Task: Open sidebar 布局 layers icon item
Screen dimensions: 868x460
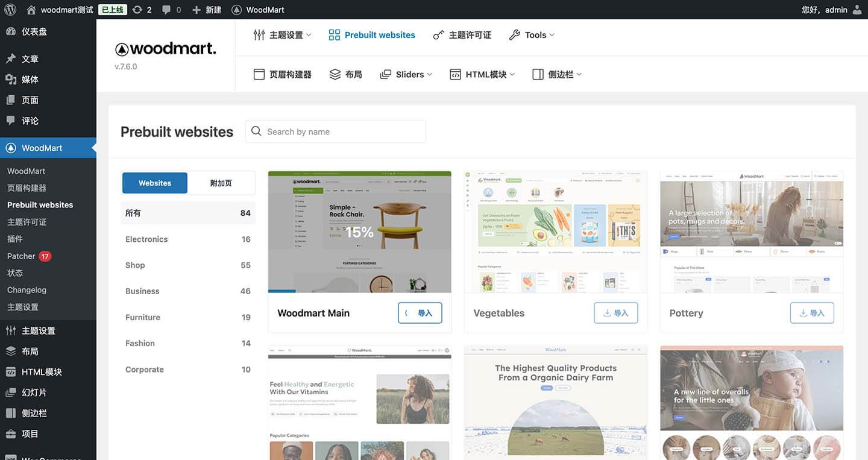Action: coord(48,351)
